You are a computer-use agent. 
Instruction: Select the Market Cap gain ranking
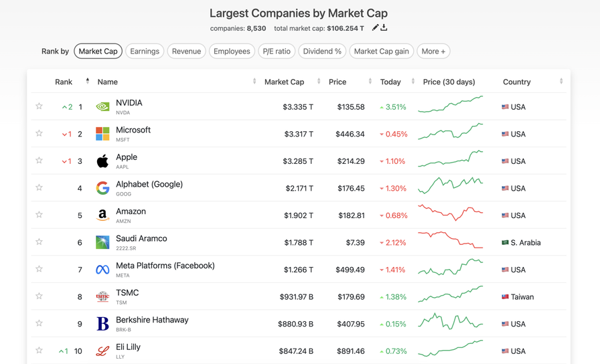click(x=381, y=52)
